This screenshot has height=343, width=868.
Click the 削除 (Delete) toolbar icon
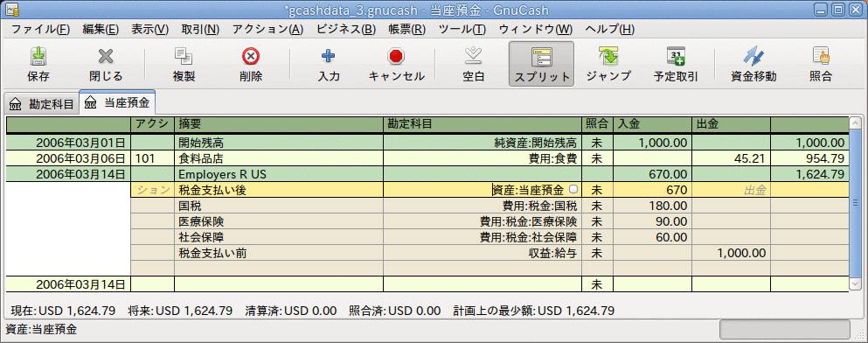[x=251, y=56]
